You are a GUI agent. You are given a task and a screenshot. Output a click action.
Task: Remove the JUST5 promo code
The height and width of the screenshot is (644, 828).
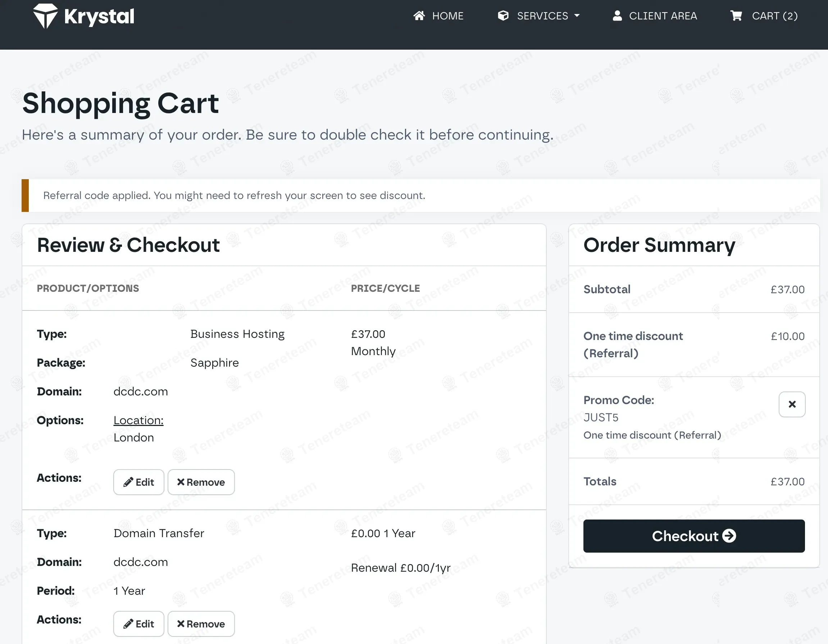tap(792, 404)
